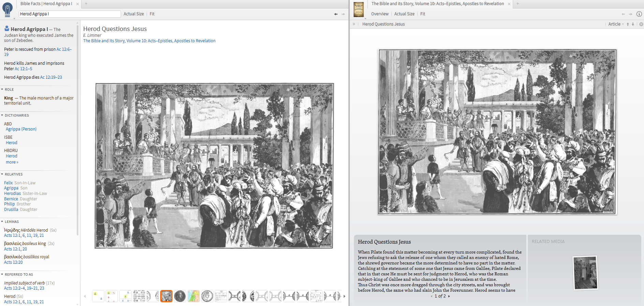Show the previous media thumbnails in the strip
The width and height of the screenshot is (644, 306).
pyautogui.click(x=85, y=296)
